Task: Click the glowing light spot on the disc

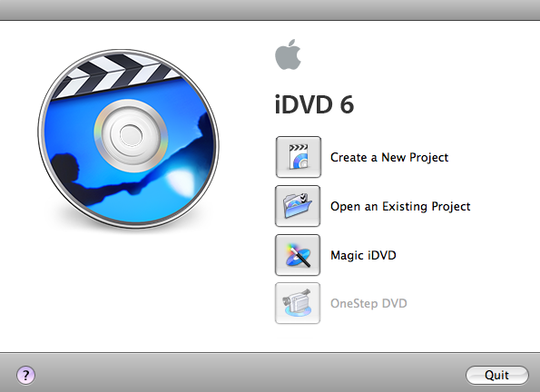Action: tap(181, 181)
